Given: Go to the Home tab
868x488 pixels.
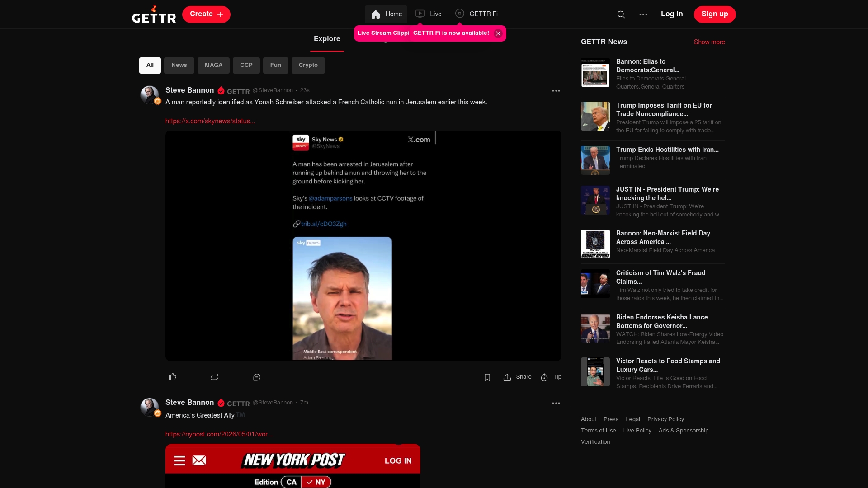Looking at the screenshot, I should coord(386,14).
